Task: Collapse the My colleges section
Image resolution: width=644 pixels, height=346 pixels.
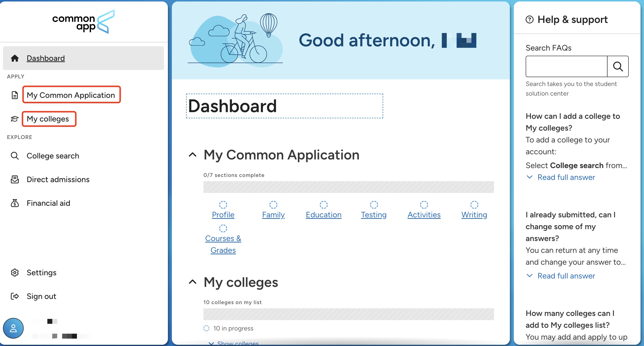Action: (193, 282)
